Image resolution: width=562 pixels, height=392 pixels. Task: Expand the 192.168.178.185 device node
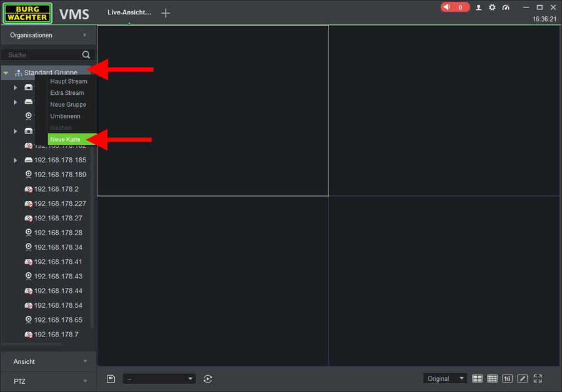point(16,160)
